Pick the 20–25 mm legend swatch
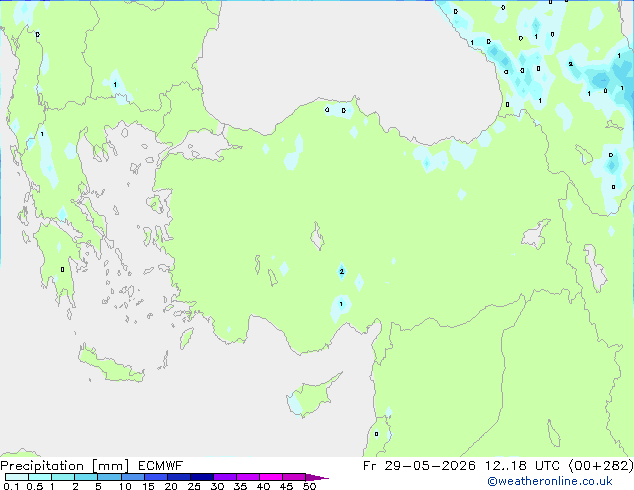Viewport: 634px width, 490px height. coord(179,477)
